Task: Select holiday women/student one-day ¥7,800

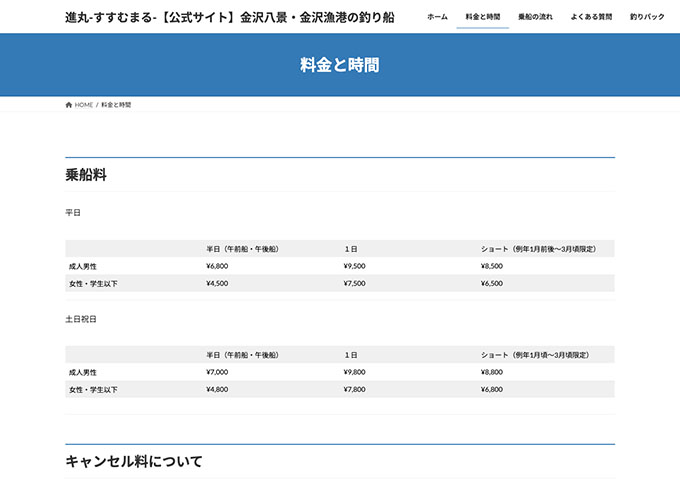Action: [x=355, y=389]
